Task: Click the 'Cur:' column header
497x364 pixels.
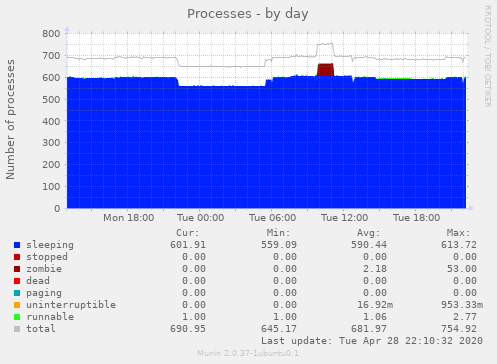Action: [188, 233]
